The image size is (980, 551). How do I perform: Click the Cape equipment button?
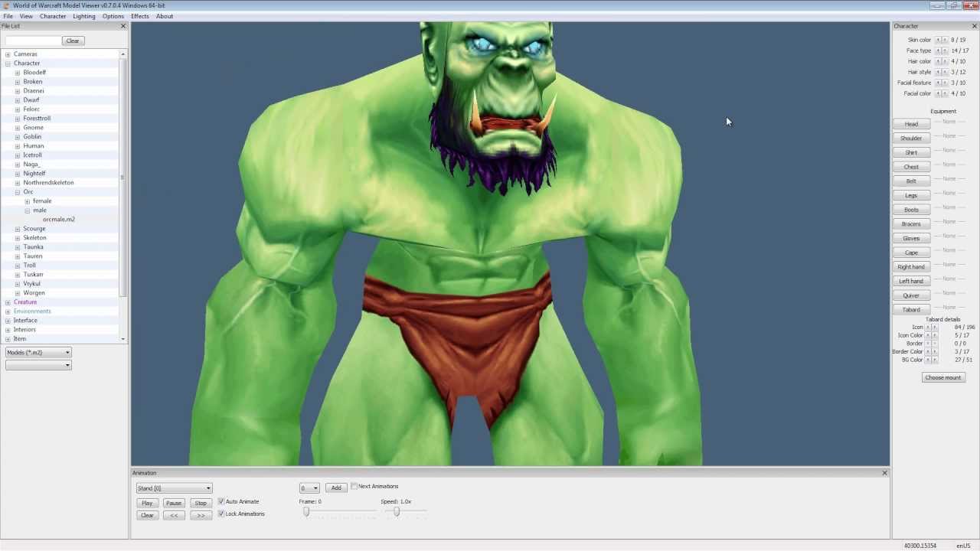(x=911, y=253)
